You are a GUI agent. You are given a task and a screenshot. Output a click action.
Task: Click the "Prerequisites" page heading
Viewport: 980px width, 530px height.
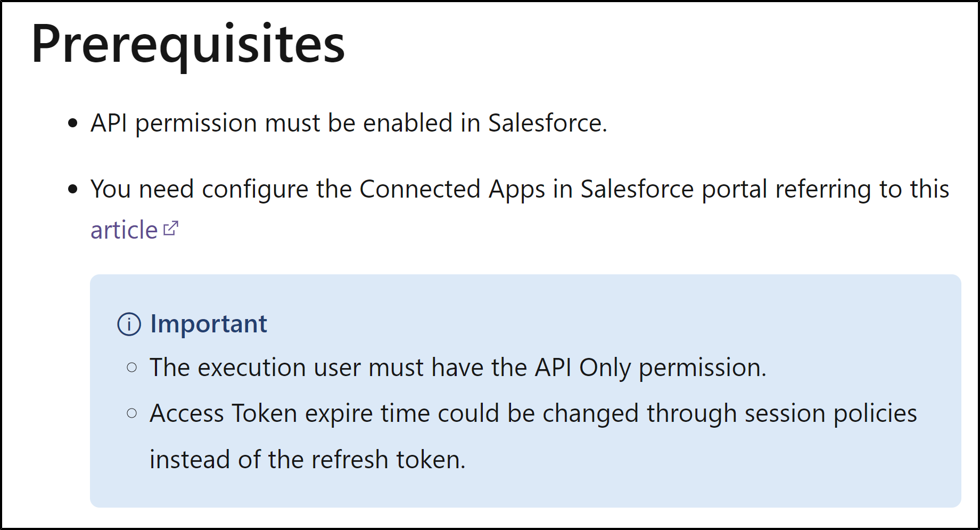(188, 44)
